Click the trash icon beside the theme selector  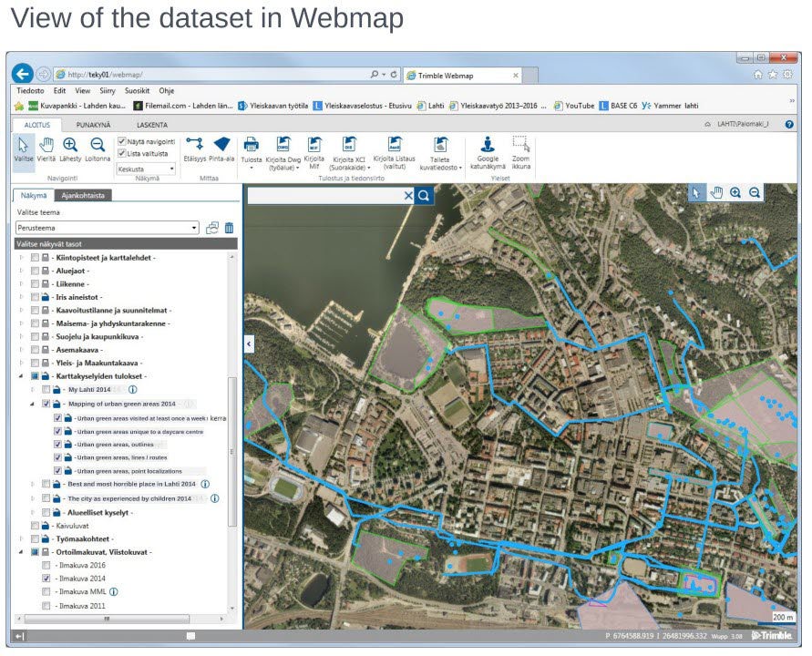[x=229, y=228]
